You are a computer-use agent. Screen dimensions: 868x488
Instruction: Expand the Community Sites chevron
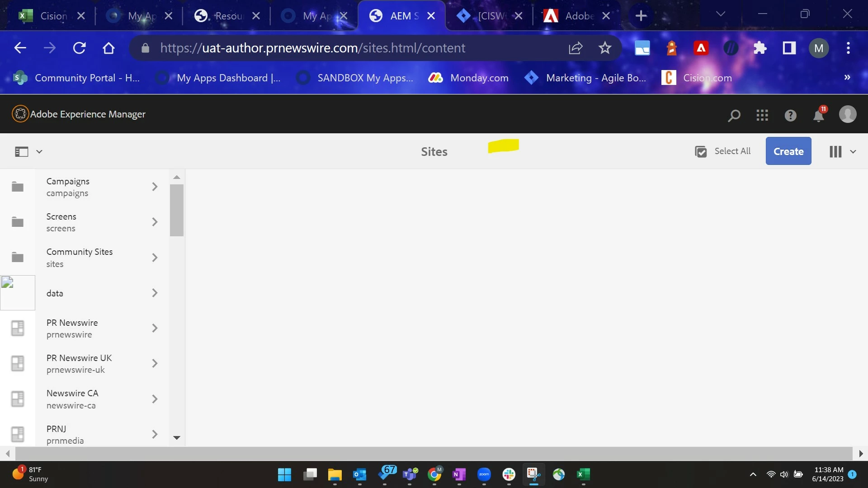pyautogui.click(x=155, y=258)
